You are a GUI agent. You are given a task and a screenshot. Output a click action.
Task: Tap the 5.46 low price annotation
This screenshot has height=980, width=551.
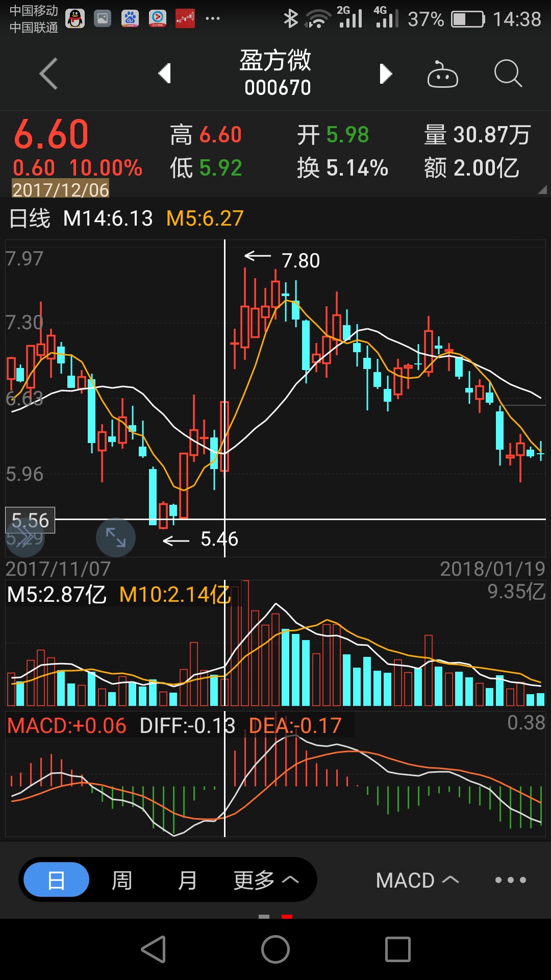[219, 539]
